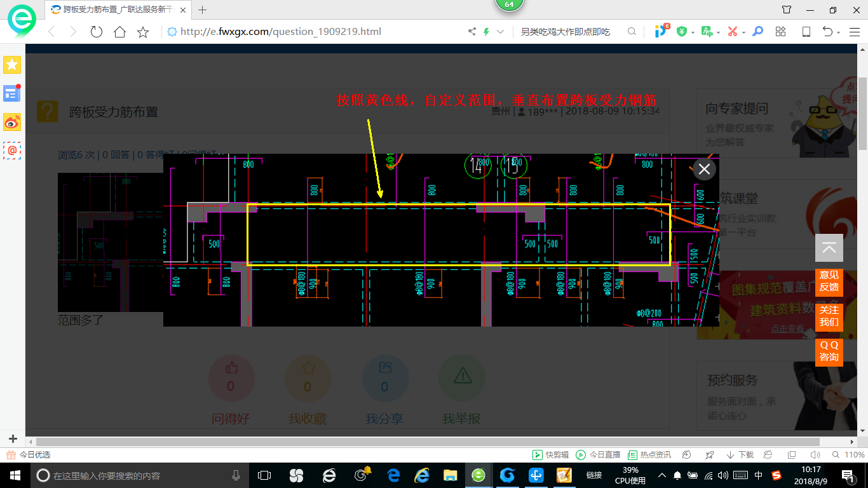Open File Explorer from the taskbar
Image resolution: width=868 pixels, height=488 pixels.
pos(451,475)
